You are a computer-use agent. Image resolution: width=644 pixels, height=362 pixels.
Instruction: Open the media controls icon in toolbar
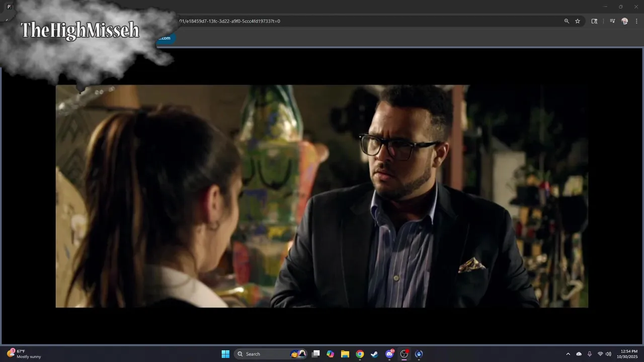tap(612, 21)
